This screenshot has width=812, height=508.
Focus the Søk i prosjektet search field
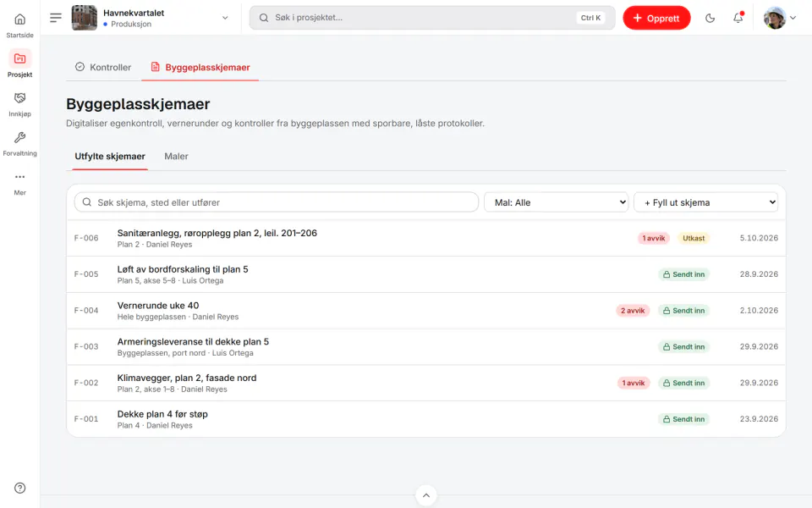(432, 18)
